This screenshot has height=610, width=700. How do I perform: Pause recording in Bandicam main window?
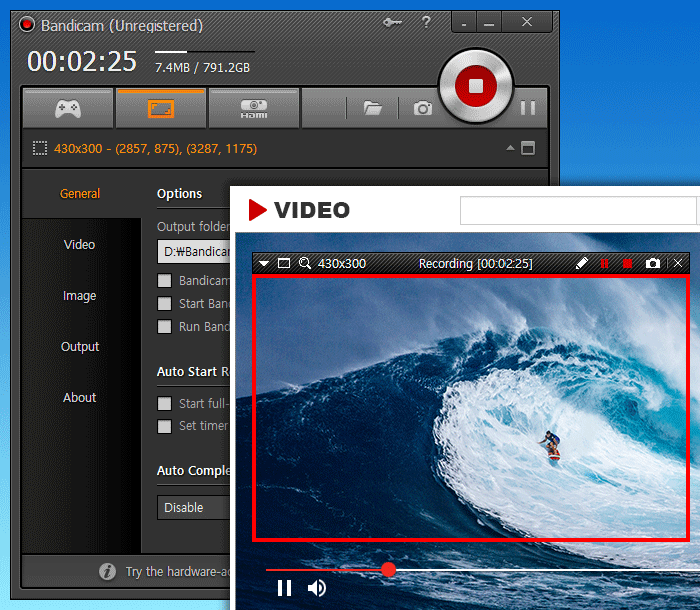(528, 108)
